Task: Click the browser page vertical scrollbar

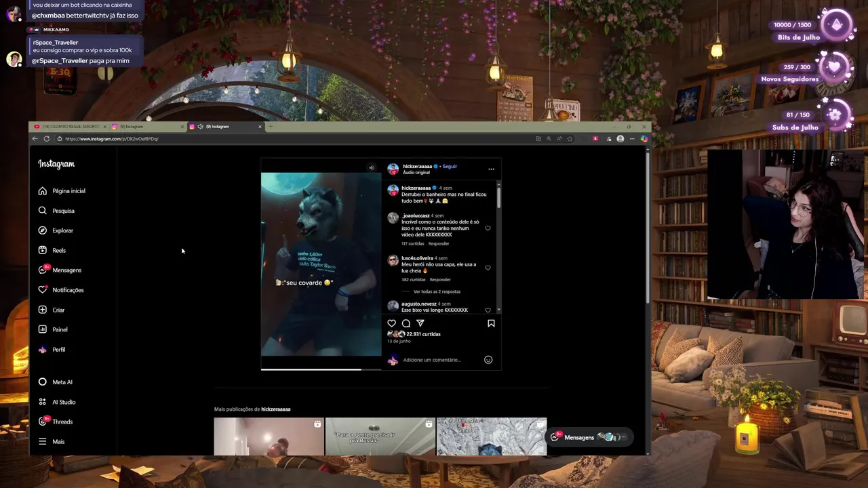Action: tap(648, 227)
